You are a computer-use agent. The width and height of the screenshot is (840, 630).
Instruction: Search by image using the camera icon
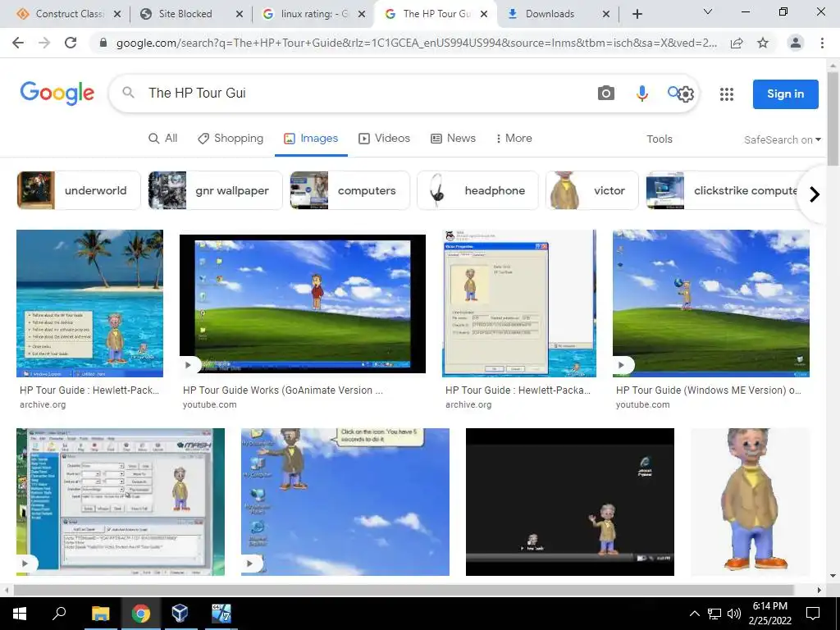click(x=606, y=94)
